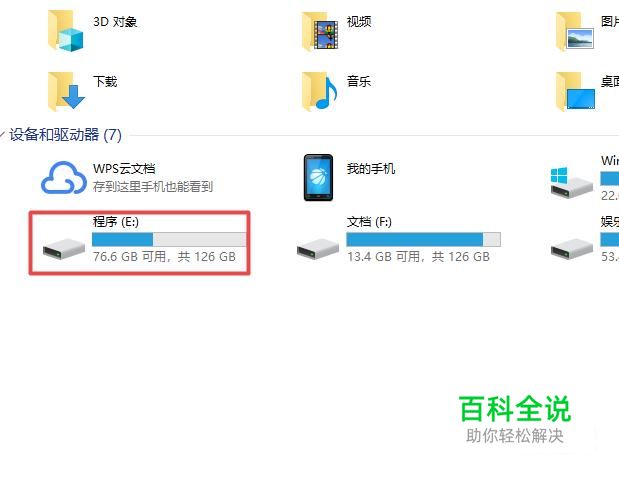Select the 图片 folder icon
Image resolution: width=619 pixels, height=478 pixels.
[574, 32]
